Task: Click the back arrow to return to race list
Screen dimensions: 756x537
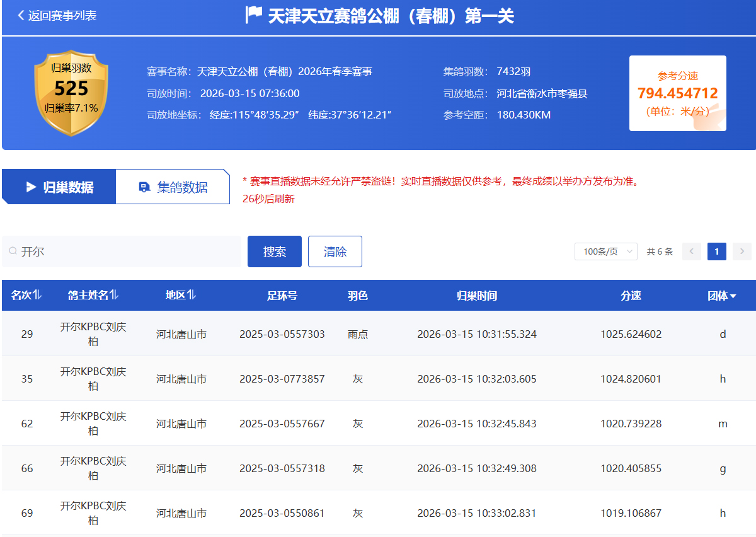Action: pos(21,16)
